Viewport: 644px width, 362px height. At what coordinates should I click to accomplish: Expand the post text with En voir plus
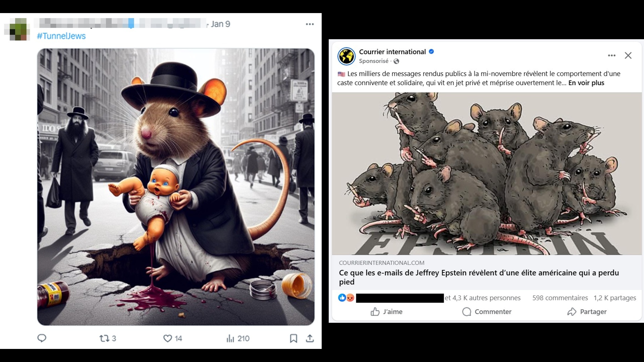[x=586, y=83]
